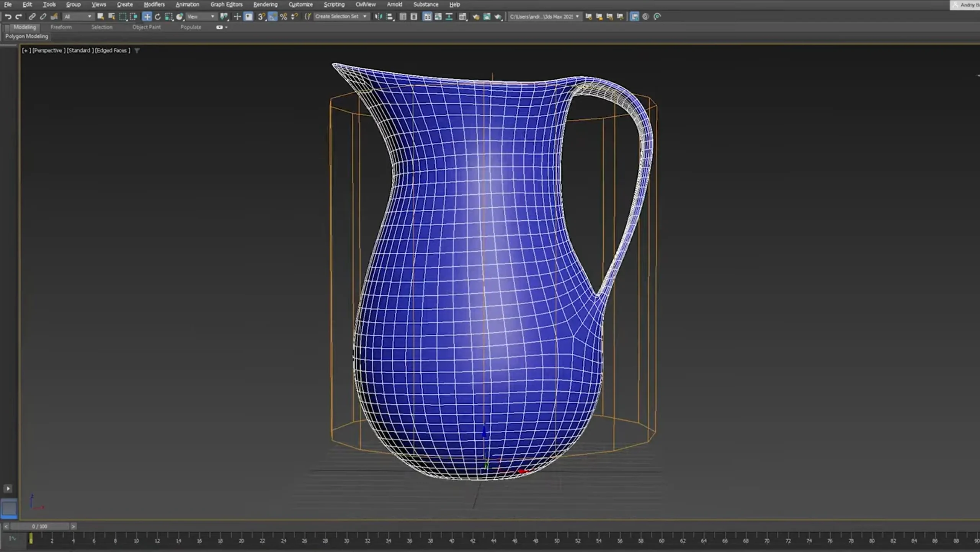Switch to the Freeform ribbon tab
Image resolution: width=980 pixels, height=552 pixels.
(61, 27)
